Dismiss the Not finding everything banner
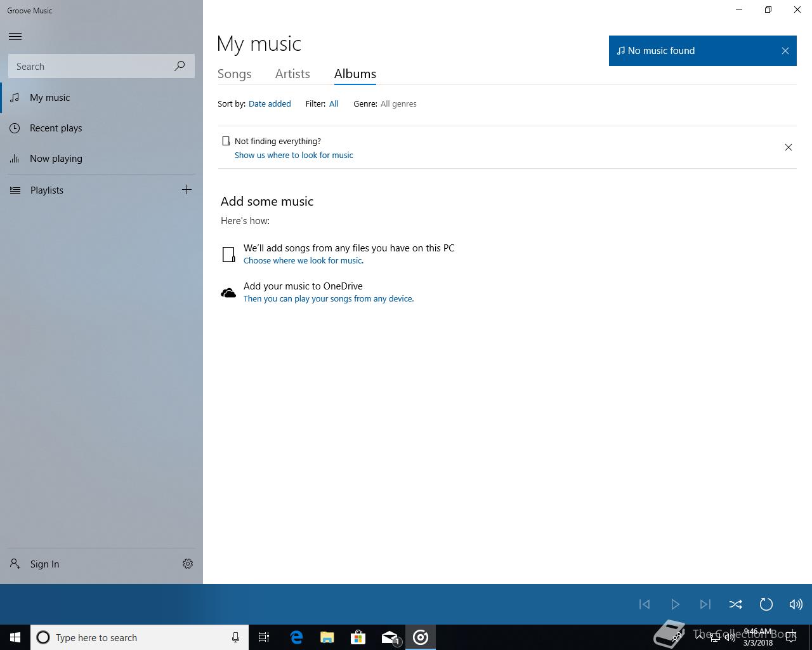The width and height of the screenshot is (812, 650). [x=789, y=147]
